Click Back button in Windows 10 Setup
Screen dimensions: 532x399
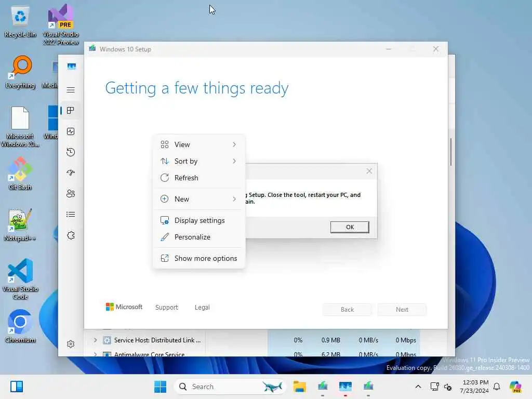pos(347,310)
